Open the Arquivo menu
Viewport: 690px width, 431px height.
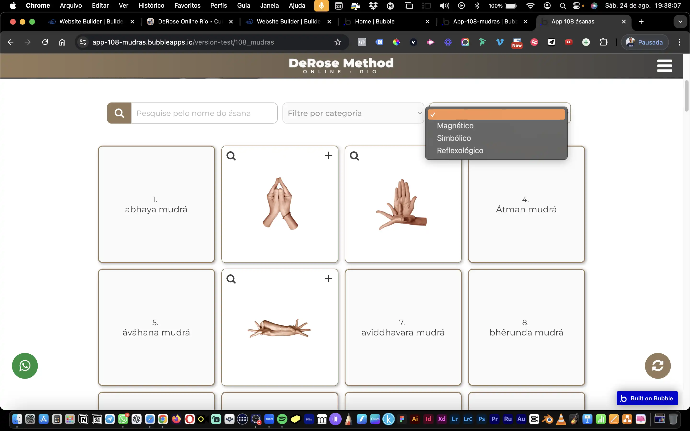pos(70,6)
